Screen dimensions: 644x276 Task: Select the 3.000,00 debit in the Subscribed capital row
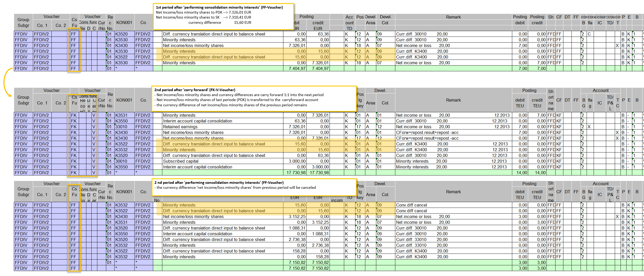[295, 161]
